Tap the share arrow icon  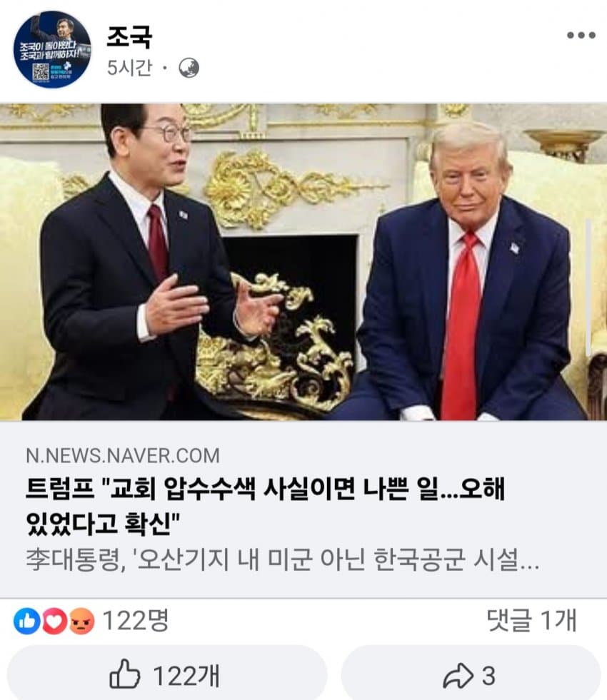coord(458,676)
